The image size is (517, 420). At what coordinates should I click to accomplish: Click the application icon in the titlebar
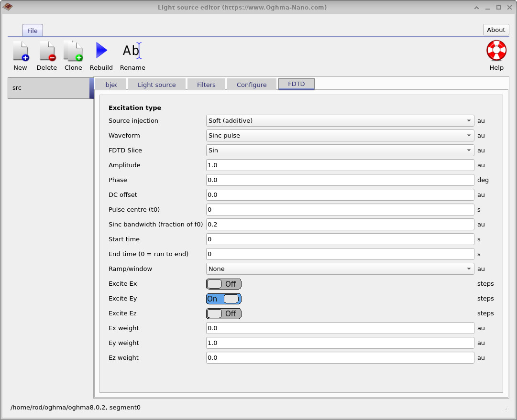point(7,7)
